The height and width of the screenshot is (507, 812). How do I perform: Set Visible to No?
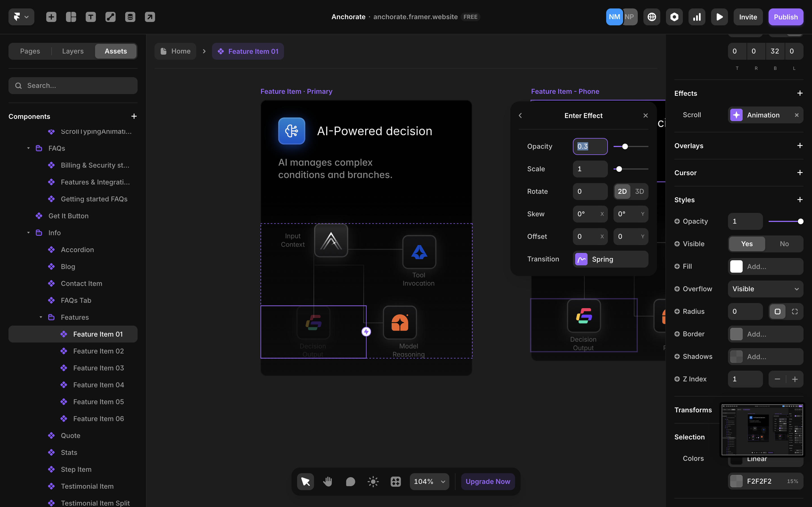coord(784,244)
